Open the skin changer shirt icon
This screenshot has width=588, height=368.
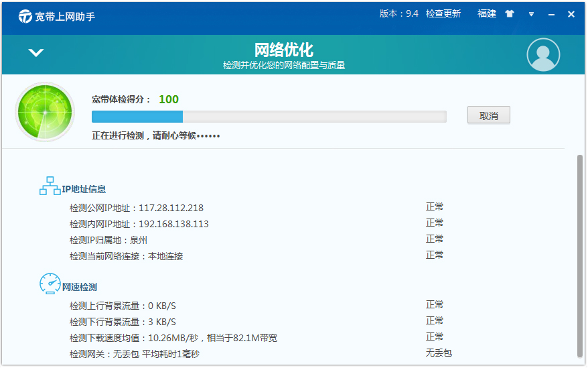(x=510, y=14)
